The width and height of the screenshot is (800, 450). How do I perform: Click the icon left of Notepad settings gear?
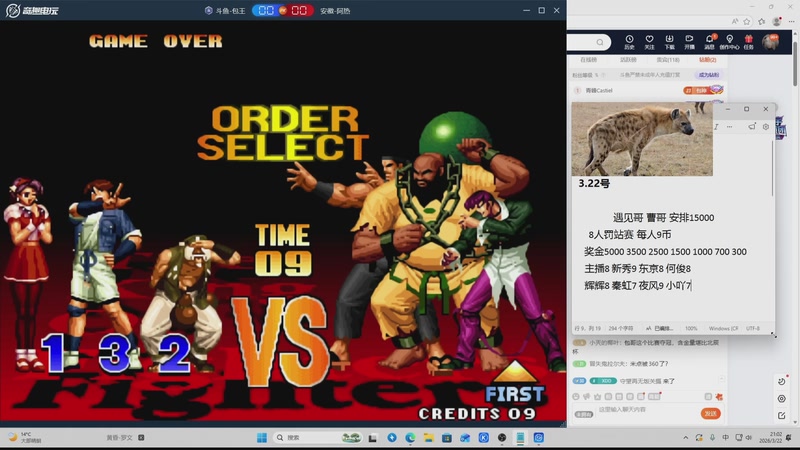pyautogui.click(x=752, y=127)
